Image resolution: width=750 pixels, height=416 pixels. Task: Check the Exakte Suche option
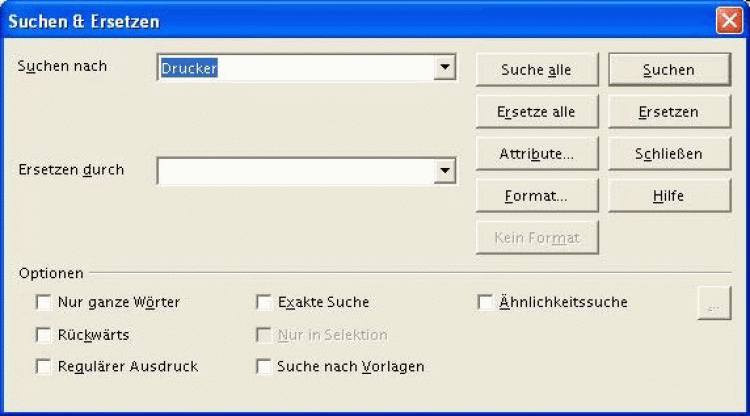coord(264,302)
